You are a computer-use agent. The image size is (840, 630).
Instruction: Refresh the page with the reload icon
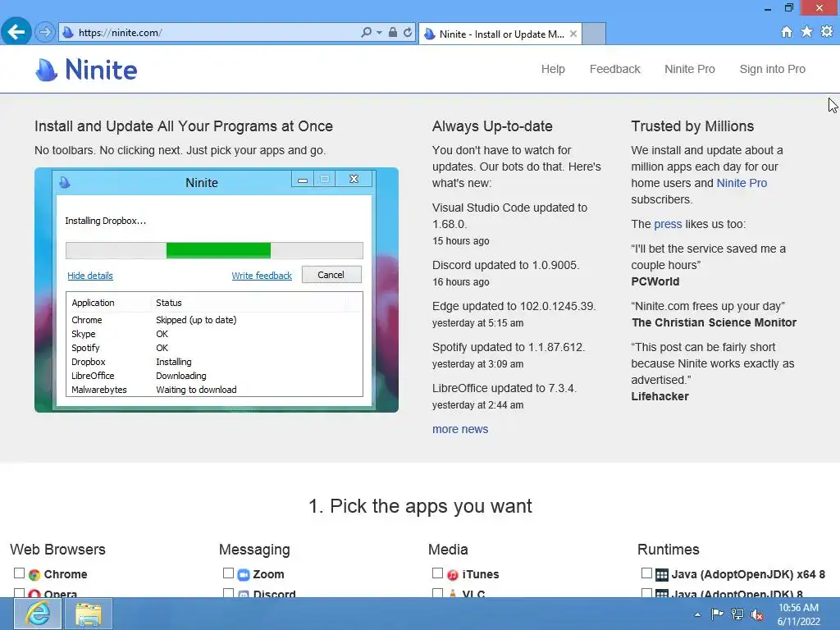point(408,32)
